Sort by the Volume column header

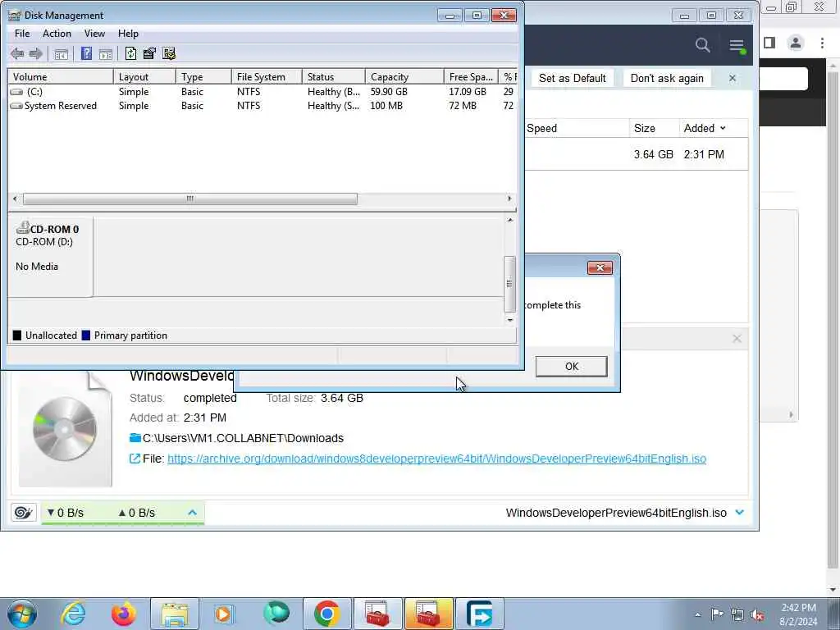[60, 76]
